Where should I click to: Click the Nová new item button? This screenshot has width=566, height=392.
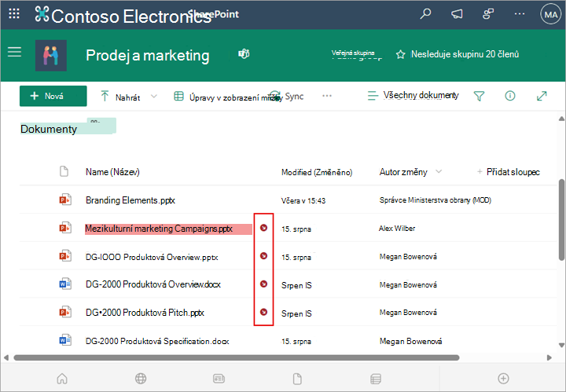coord(53,96)
